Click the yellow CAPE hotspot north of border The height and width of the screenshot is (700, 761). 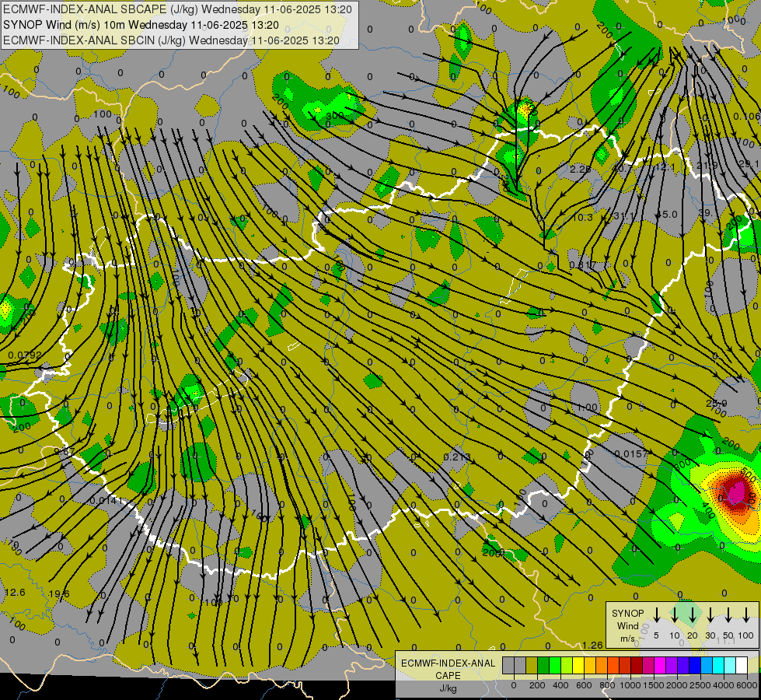click(525, 110)
